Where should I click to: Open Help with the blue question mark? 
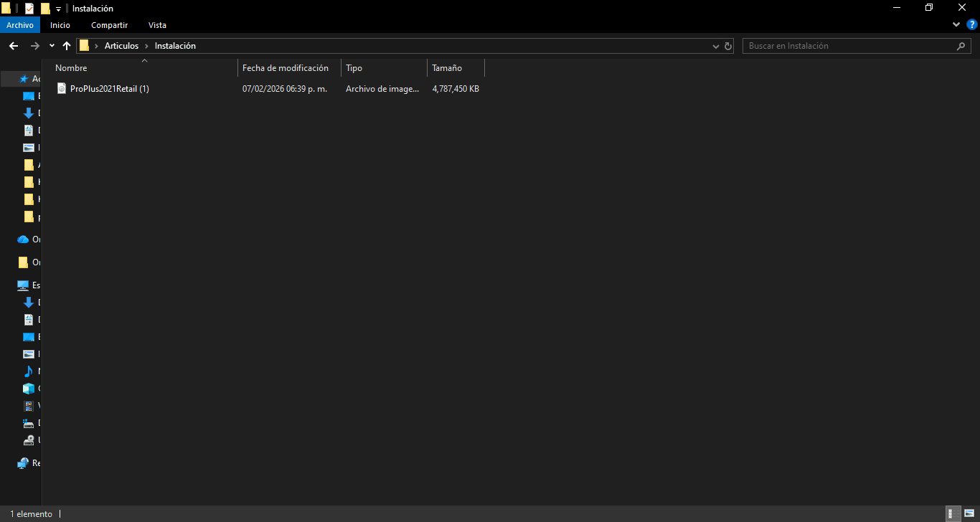tap(972, 24)
